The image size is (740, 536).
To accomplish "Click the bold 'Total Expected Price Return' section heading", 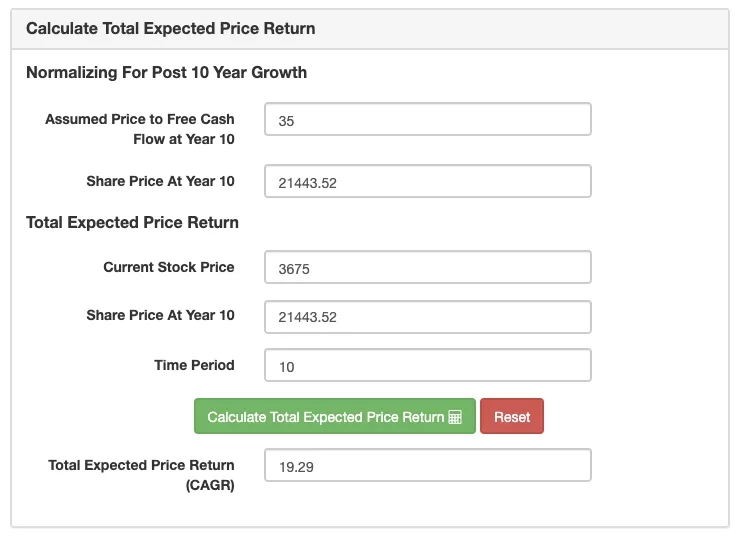I will click(x=132, y=222).
